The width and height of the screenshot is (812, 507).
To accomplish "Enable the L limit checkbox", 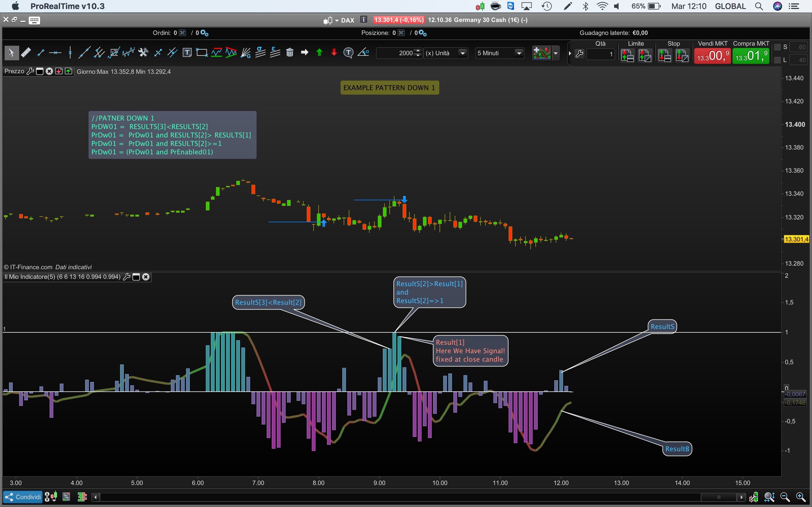I will click(x=777, y=60).
